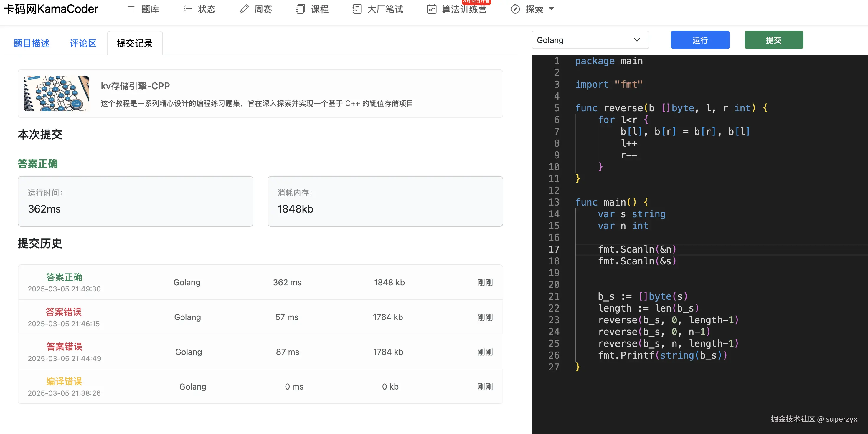This screenshot has height=434, width=868.
Task: Click the 算法训练营 calendar icon
Action: pos(432,9)
